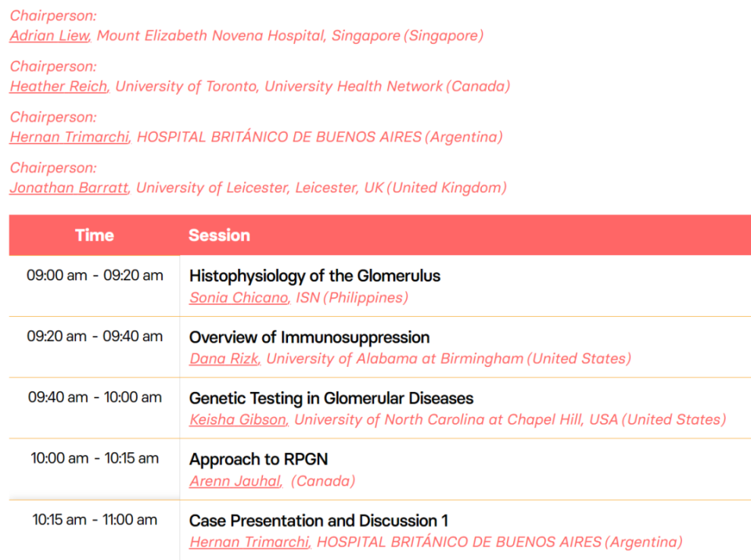
Task: Open Hernan Trimarchi chairperson link
Action: pos(69,137)
